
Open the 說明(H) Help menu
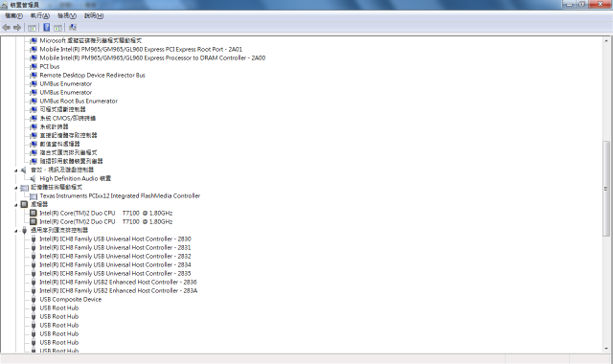tap(94, 15)
